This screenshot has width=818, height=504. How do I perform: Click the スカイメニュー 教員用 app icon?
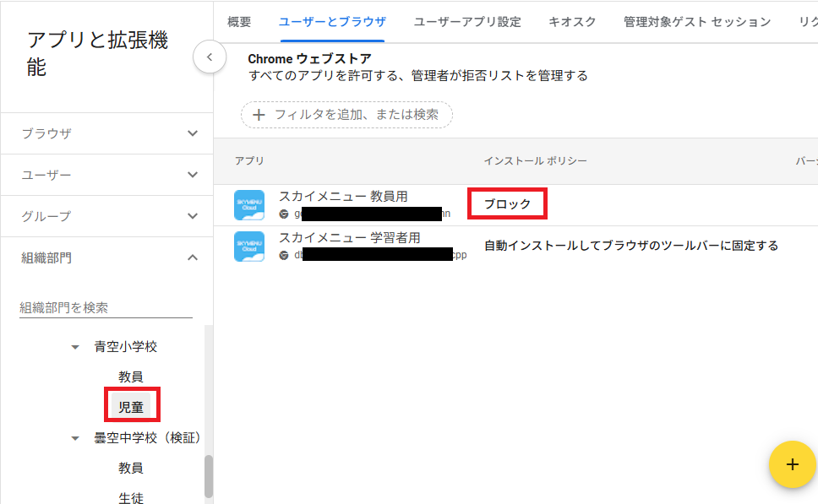click(x=249, y=205)
